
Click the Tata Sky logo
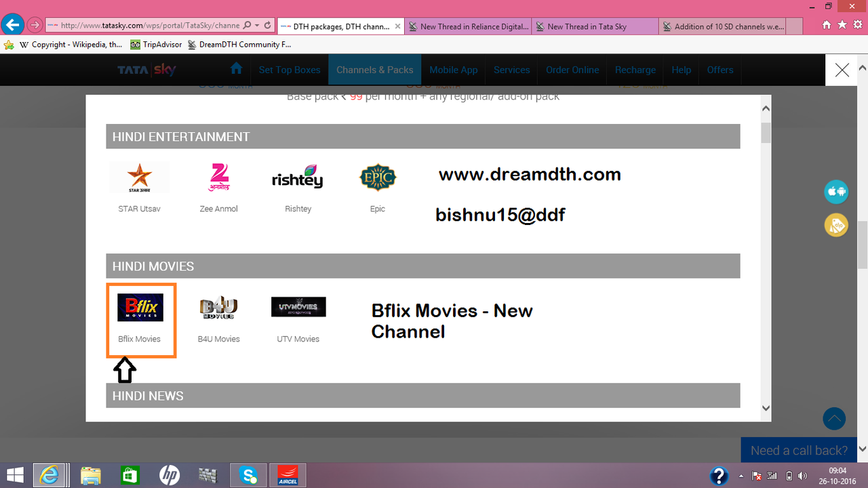(x=146, y=70)
